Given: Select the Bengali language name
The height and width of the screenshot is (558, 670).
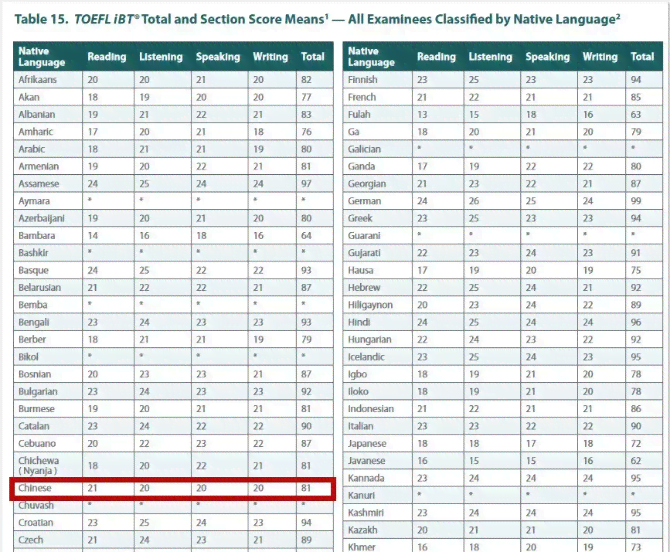Looking at the screenshot, I should [34, 322].
